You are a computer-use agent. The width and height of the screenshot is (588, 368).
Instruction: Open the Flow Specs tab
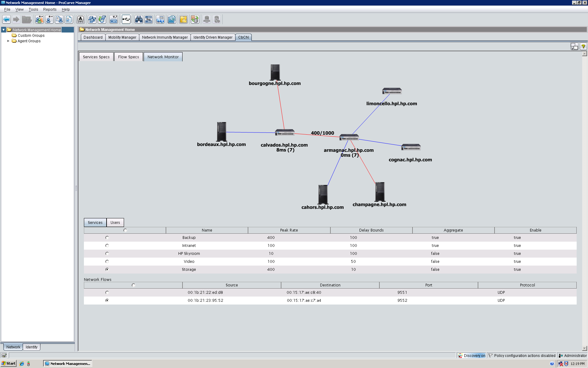click(x=129, y=57)
